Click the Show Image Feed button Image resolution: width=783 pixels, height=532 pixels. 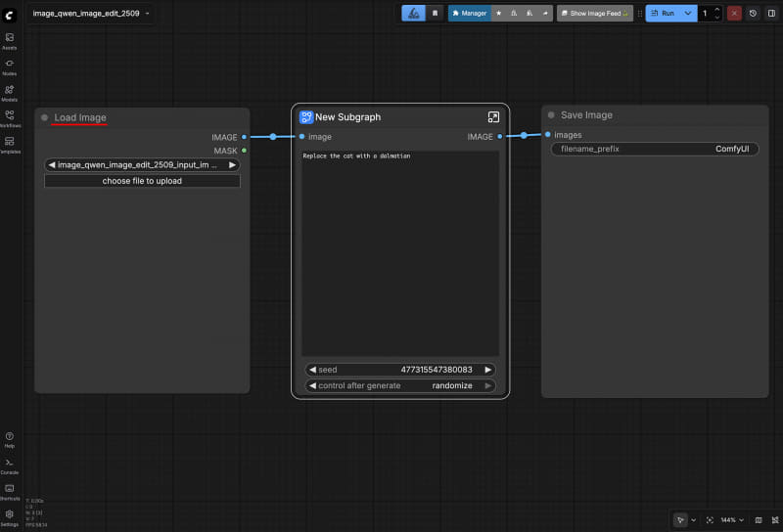coord(595,14)
